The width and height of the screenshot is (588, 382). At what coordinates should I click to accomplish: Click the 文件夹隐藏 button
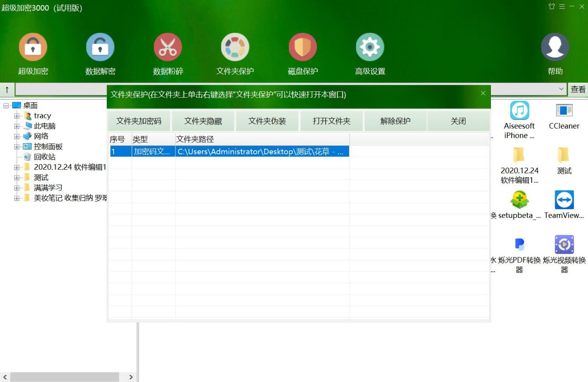coord(203,121)
